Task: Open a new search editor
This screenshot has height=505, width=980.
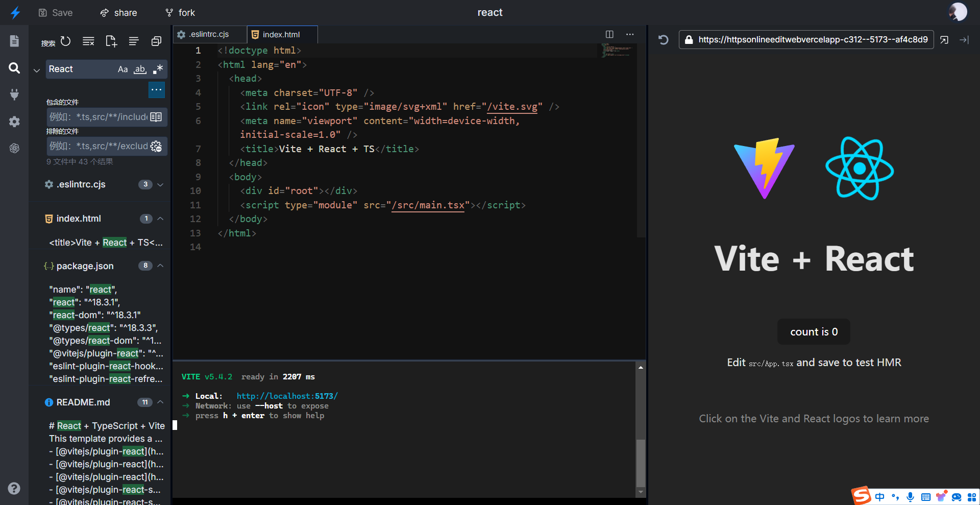Action: [x=111, y=41]
